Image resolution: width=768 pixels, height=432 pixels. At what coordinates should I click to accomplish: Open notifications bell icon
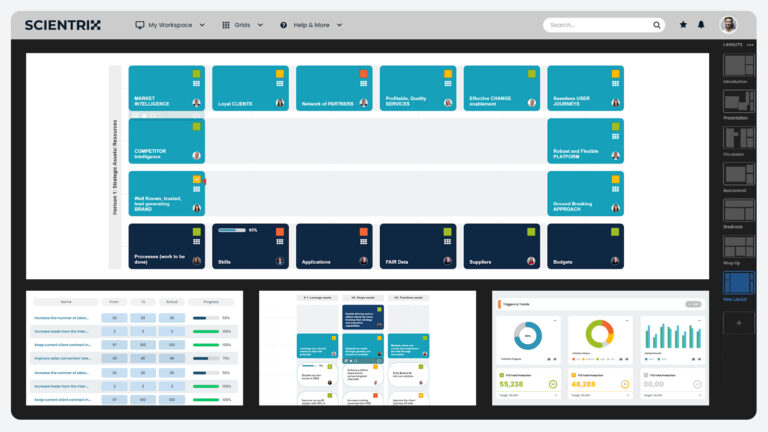pos(701,25)
